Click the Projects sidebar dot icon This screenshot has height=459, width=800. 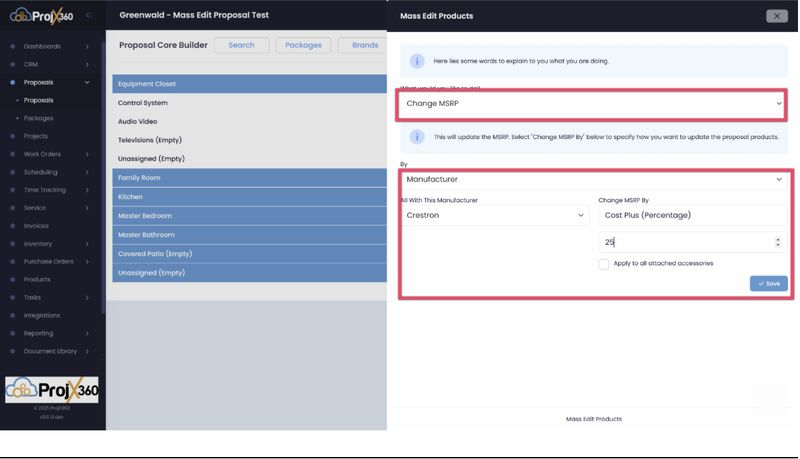point(13,136)
